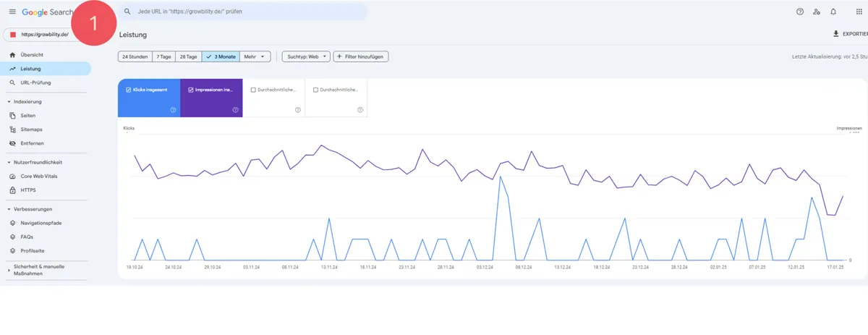868x335 pixels.
Task: Uncheck Impressionen insgesamt metric
Action: pos(191,90)
